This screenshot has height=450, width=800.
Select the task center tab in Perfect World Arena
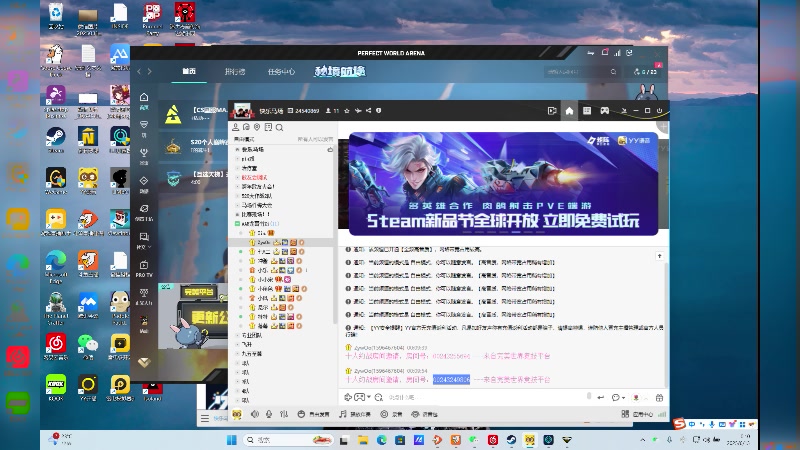point(281,72)
